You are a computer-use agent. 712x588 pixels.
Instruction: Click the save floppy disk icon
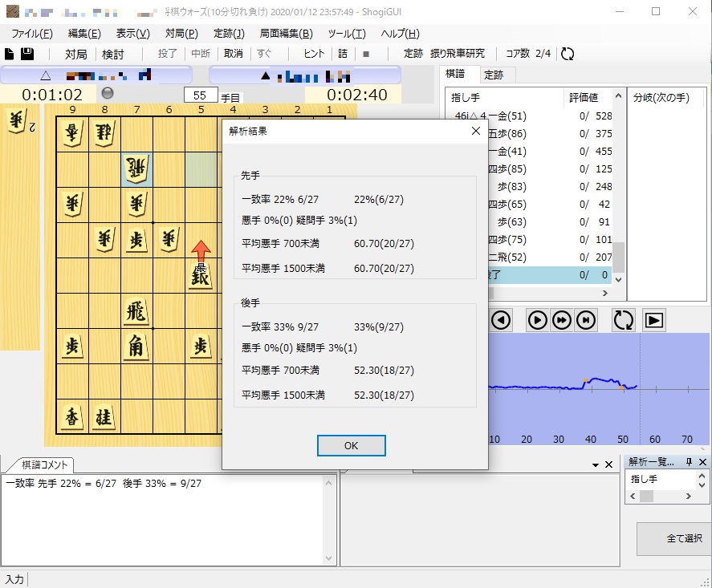[x=27, y=54]
